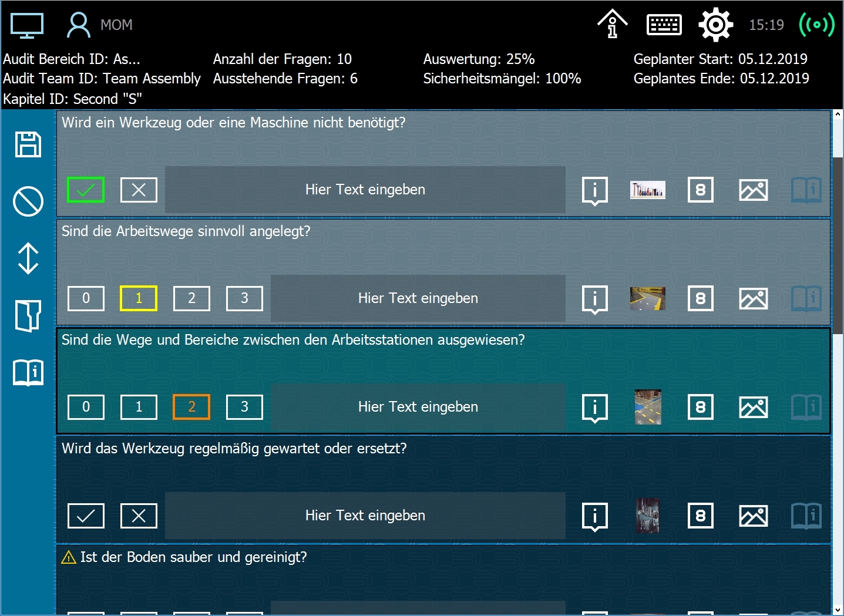The image size is (844, 616).
Task: Click the save disk icon in sidebar
Action: click(28, 144)
